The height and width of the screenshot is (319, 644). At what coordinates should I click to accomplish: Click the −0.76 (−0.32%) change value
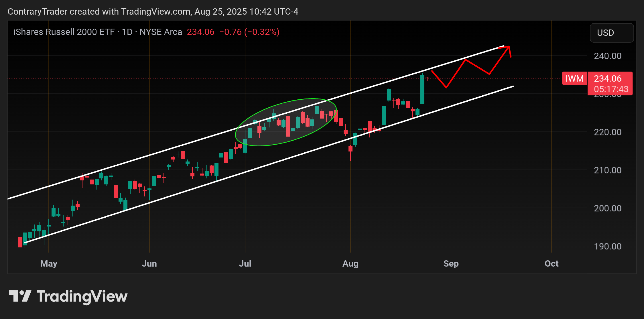pos(249,32)
